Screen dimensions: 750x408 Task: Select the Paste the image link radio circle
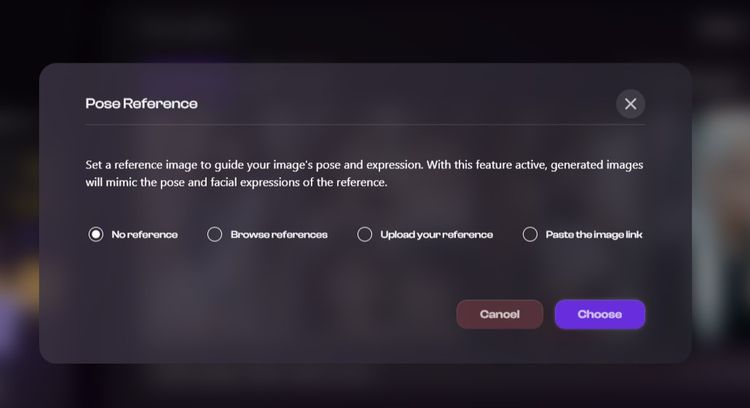pyautogui.click(x=530, y=234)
